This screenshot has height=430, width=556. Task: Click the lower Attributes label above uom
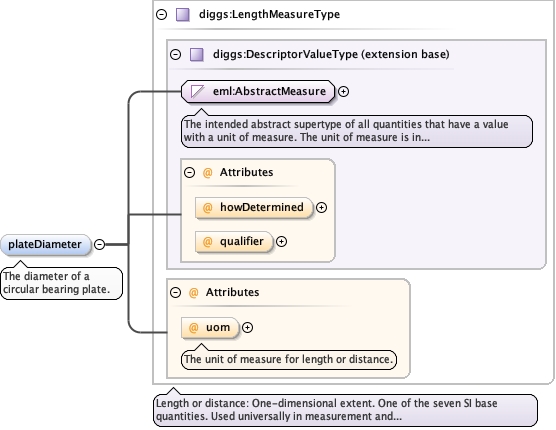click(x=233, y=292)
